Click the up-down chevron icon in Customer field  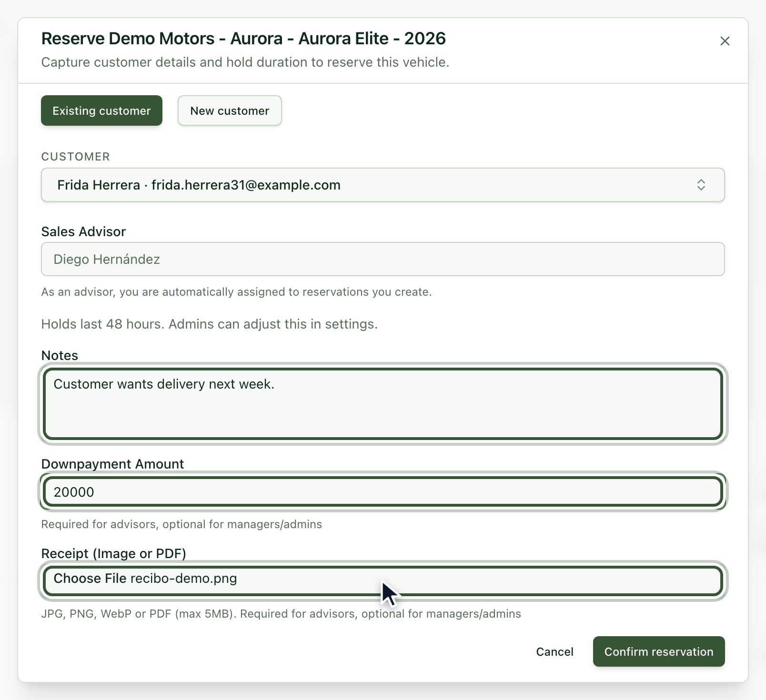click(x=701, y=185)
